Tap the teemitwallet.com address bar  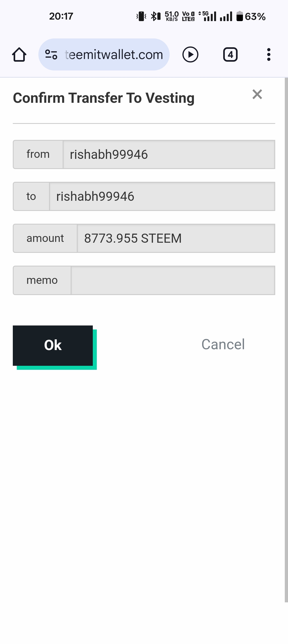(114, 55)
